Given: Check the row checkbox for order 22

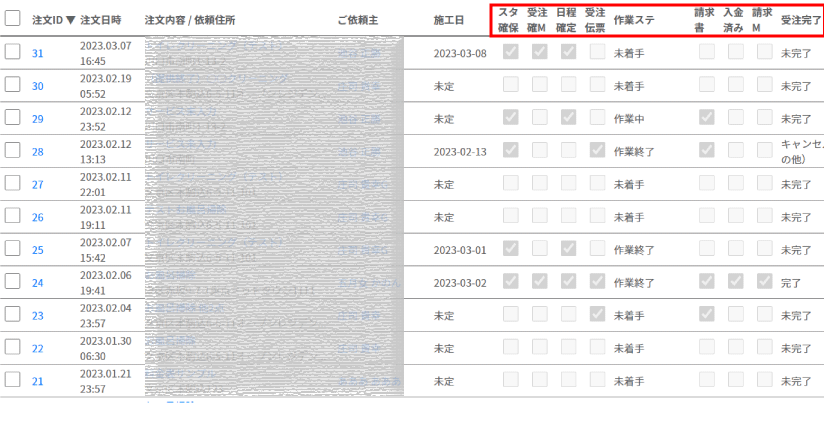Looking at the screenshot, I should click(13, 348).
